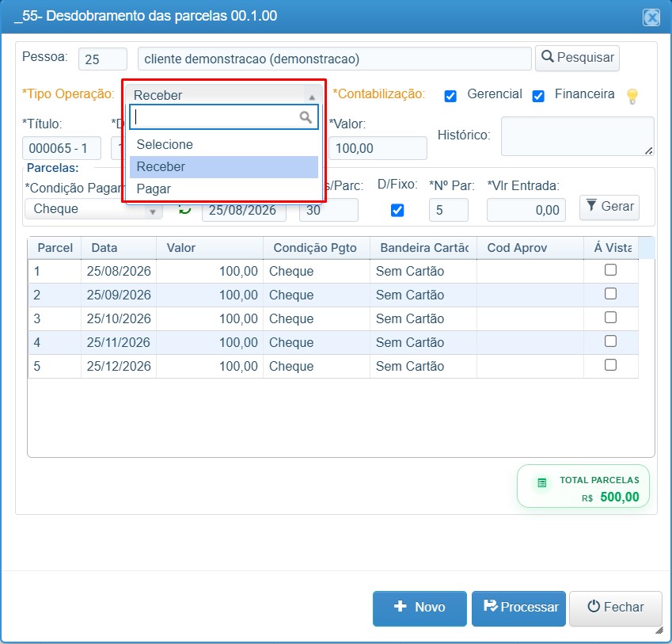Check Á Vista for parcel 2
Screen dimensions: 672x644
[x=610, y=294]
